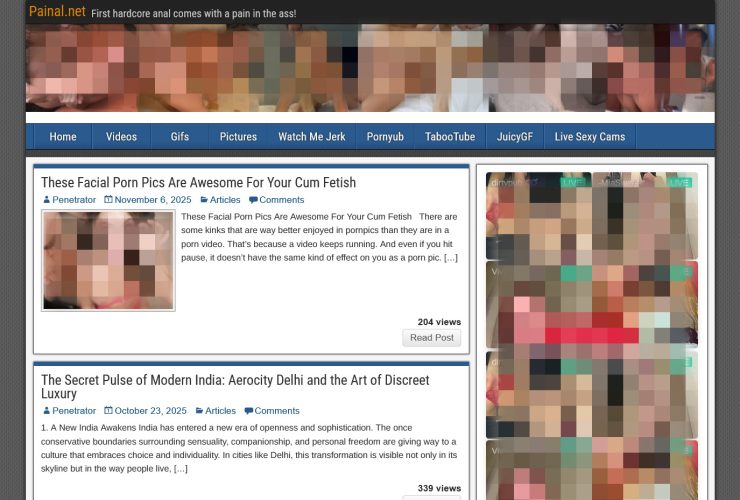Click calendar icon next to October 23, 2025
Screen dimensions: 740x500
point(109,411)
